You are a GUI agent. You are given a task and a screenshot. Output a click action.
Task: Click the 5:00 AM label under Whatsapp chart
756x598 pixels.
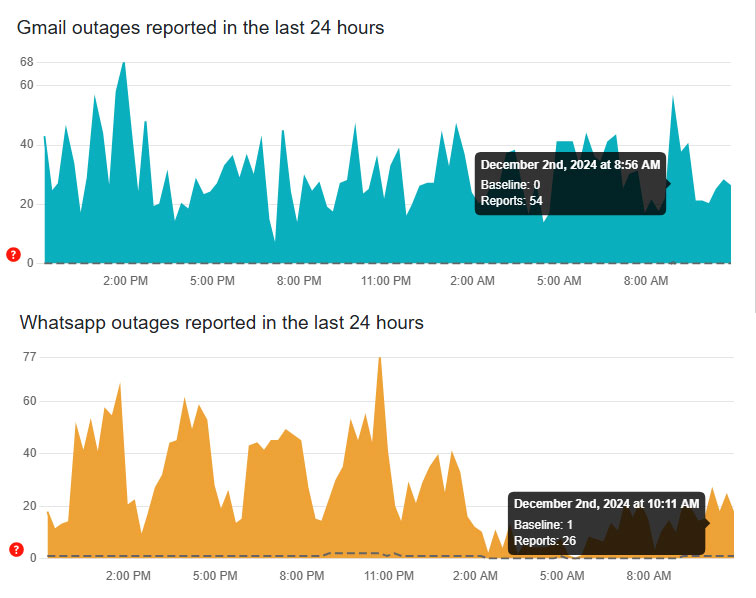coord(562,575)
